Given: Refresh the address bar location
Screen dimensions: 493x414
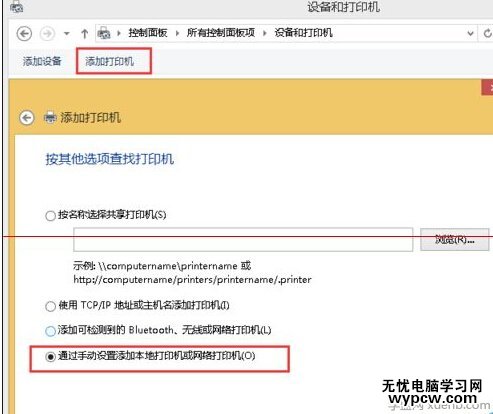Looking at the screenshot, I should [487, 33].
